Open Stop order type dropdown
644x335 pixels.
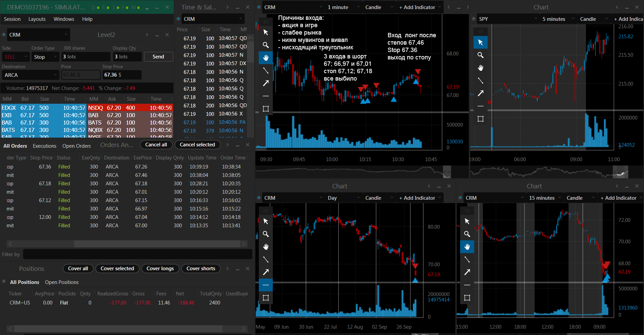45,57
